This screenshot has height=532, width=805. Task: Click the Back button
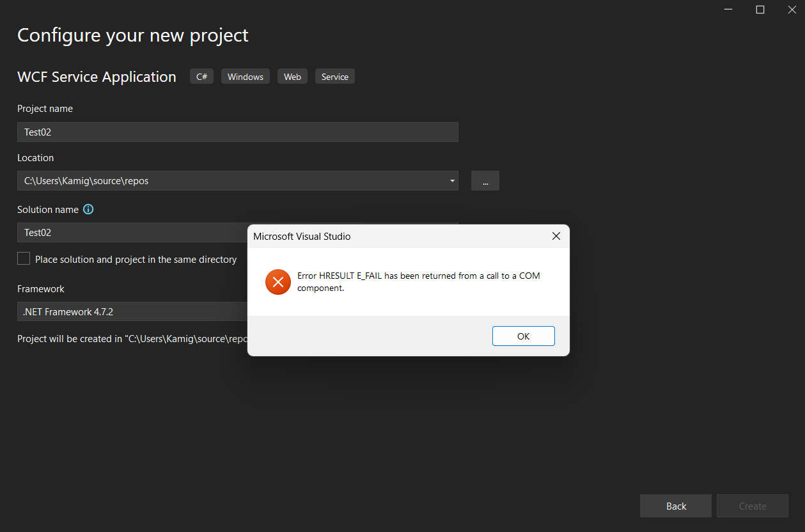point(676,506)
